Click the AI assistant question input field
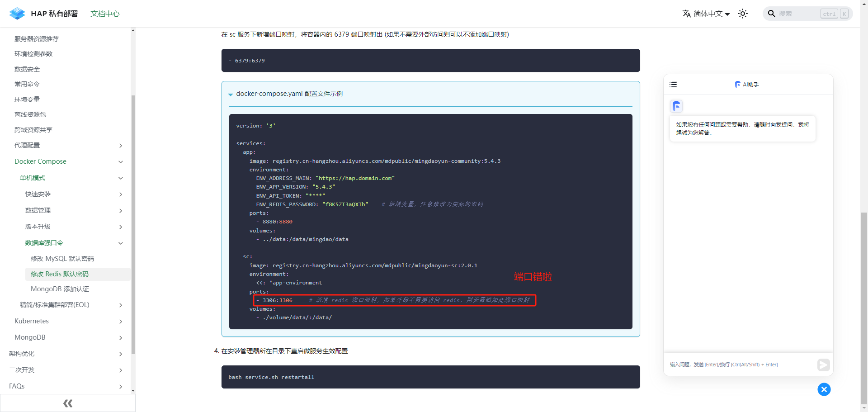Screen dimensions: 868x412 coord(741,365)
